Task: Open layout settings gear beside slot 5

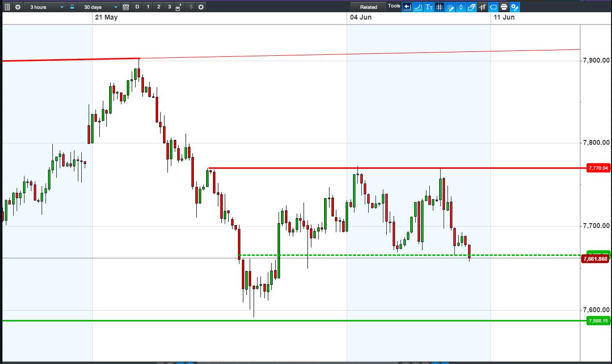Action: 201,7
